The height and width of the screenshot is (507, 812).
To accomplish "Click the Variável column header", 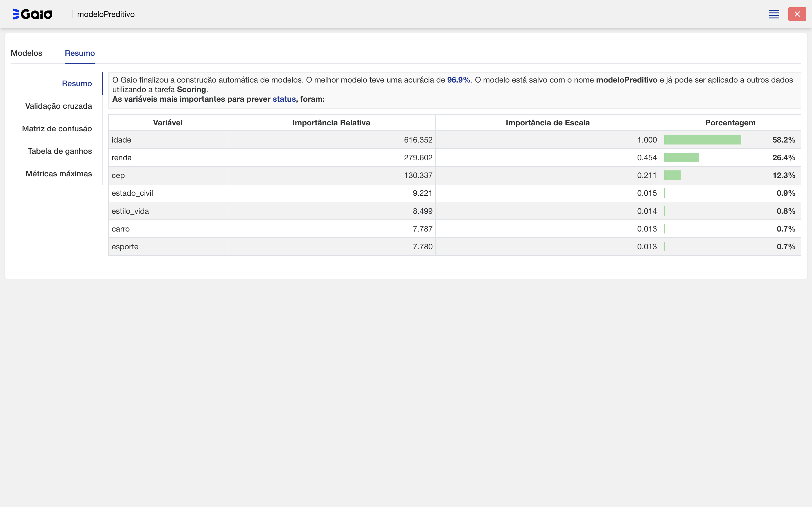I will point(167,123).
